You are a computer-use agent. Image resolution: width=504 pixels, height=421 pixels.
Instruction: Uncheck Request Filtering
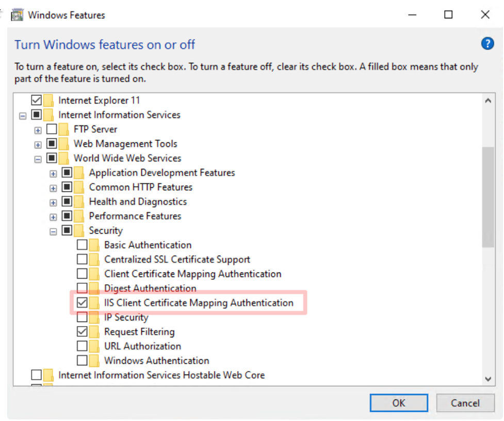tap(83, 331)
